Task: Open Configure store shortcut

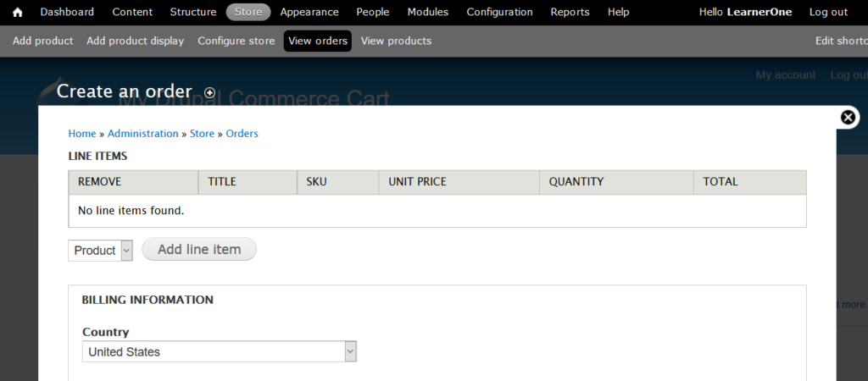Action: pos(236,41)
